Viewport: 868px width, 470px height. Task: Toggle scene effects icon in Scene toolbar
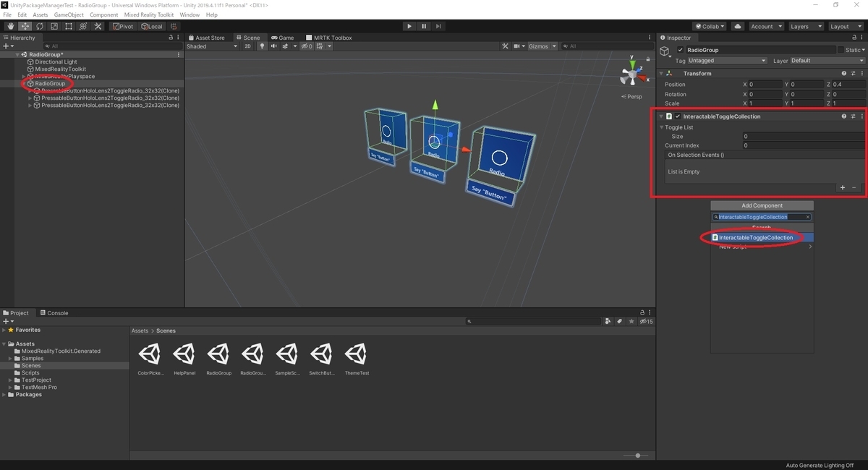click(285, 46)
